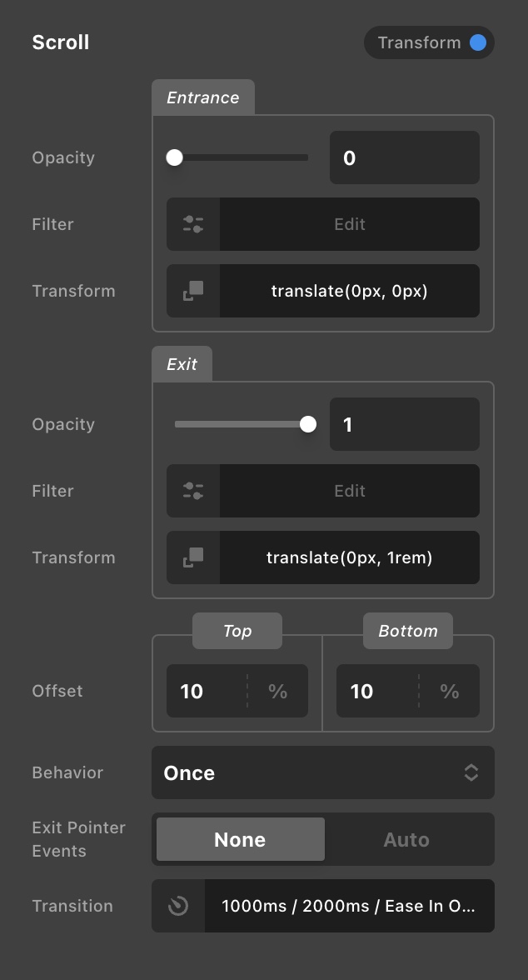The image size is (528, 980).
Task: Open the Behavior dropdown showing Once
Action: pos(323,772)
